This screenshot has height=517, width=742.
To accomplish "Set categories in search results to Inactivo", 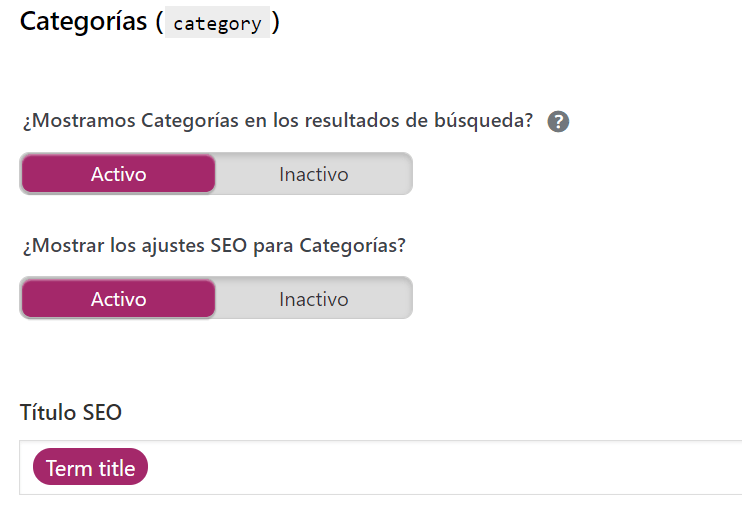I will [314, 174].
